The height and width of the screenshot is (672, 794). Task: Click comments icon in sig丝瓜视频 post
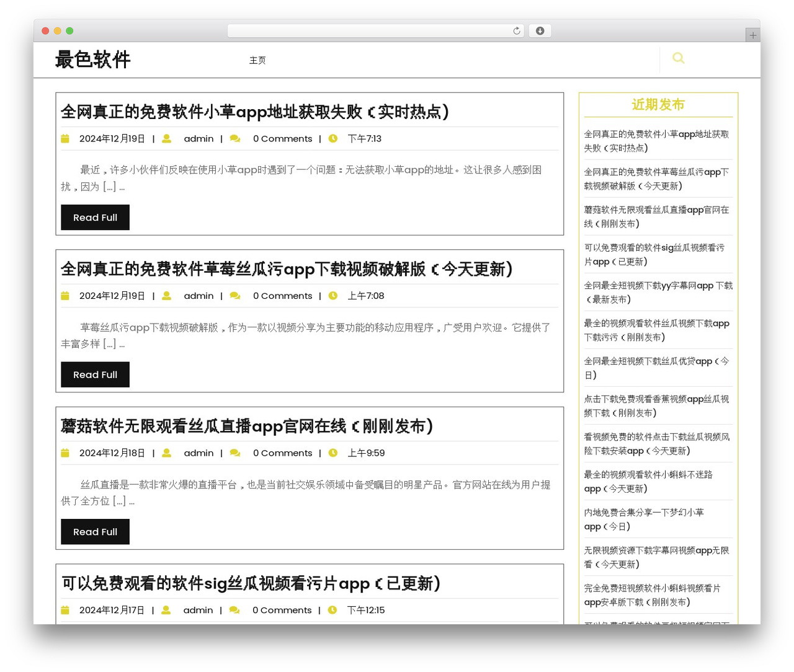234,610
